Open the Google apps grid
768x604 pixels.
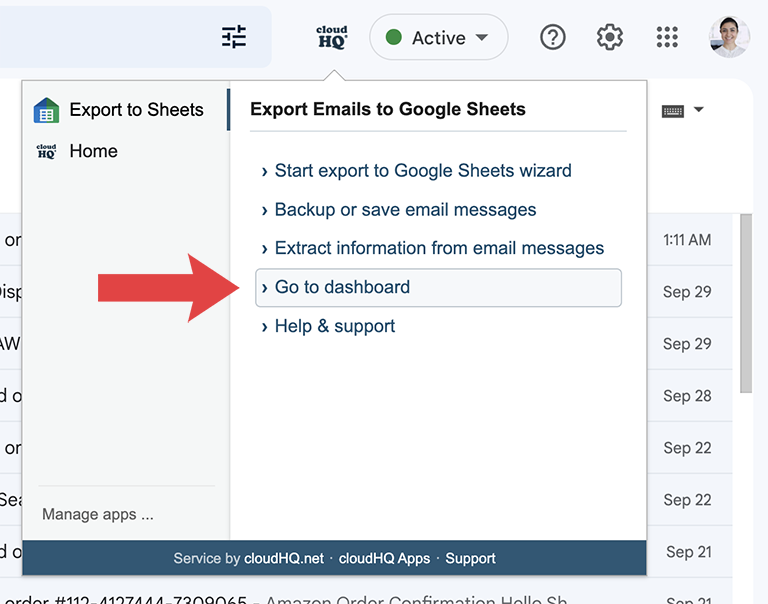coord(667,37)
